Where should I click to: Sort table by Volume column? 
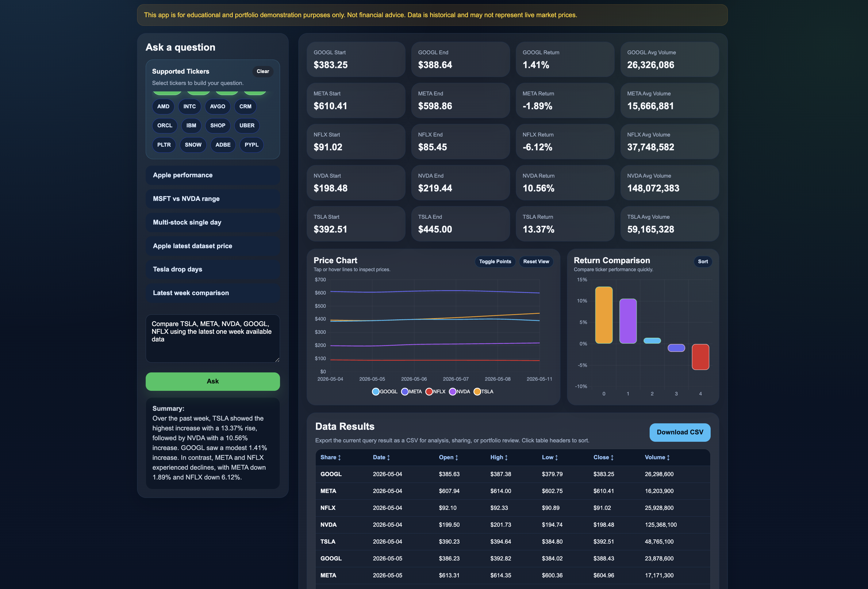coord(657,457)
